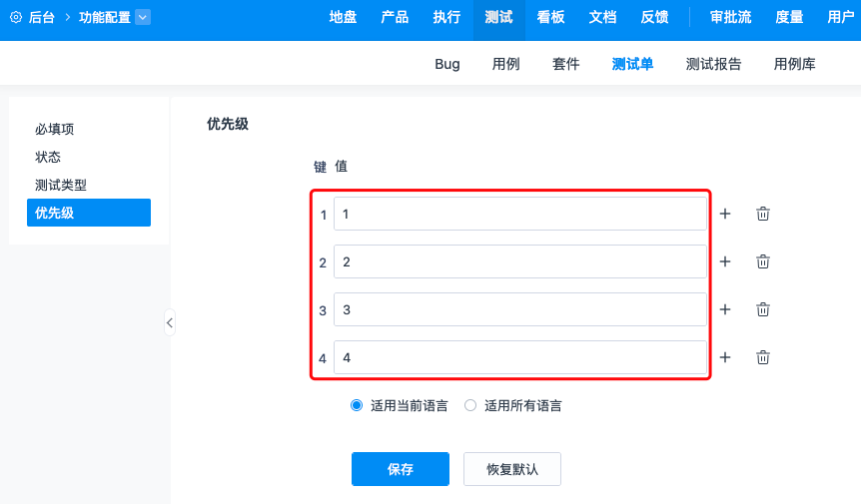Select 必填项 in the left sidebar
The image size is (861, 504).
55,129
